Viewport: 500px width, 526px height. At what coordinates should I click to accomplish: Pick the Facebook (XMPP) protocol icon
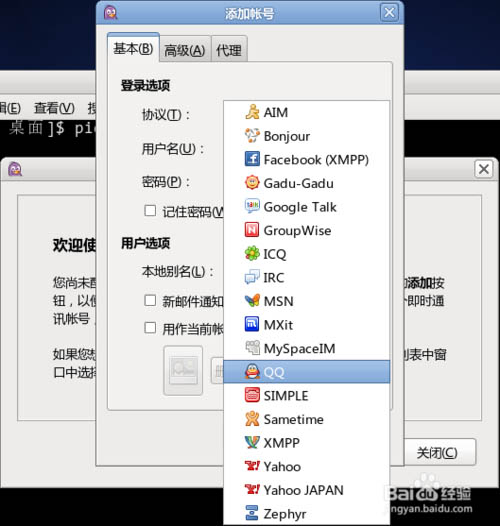(252, 159)
